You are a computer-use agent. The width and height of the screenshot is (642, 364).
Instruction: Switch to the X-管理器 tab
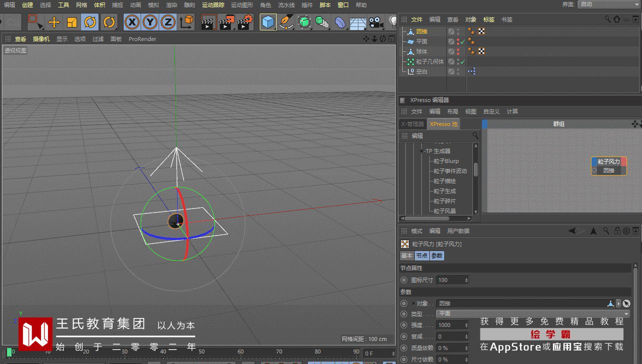[412, 124]
